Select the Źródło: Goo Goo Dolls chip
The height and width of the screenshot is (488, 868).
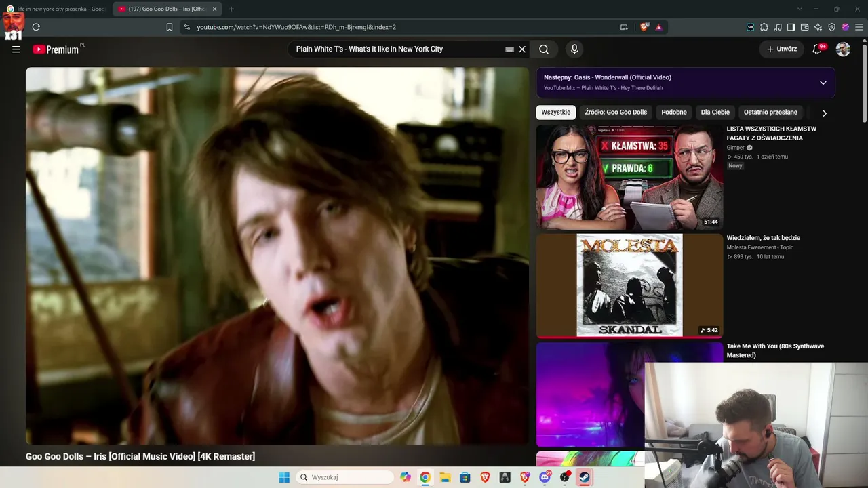point(616,113)
